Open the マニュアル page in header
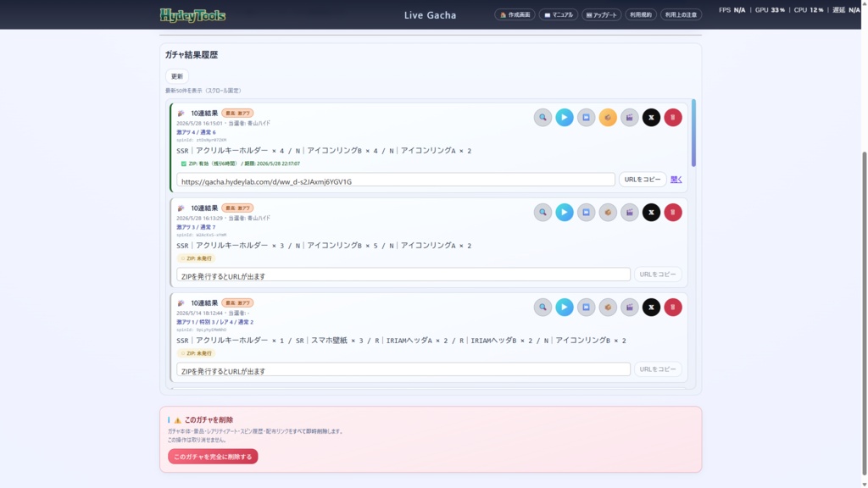 [x=559, y=15]
